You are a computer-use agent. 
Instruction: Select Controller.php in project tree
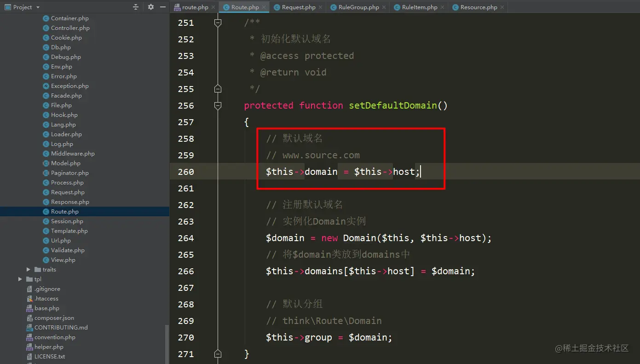click(x=70, y=28)
